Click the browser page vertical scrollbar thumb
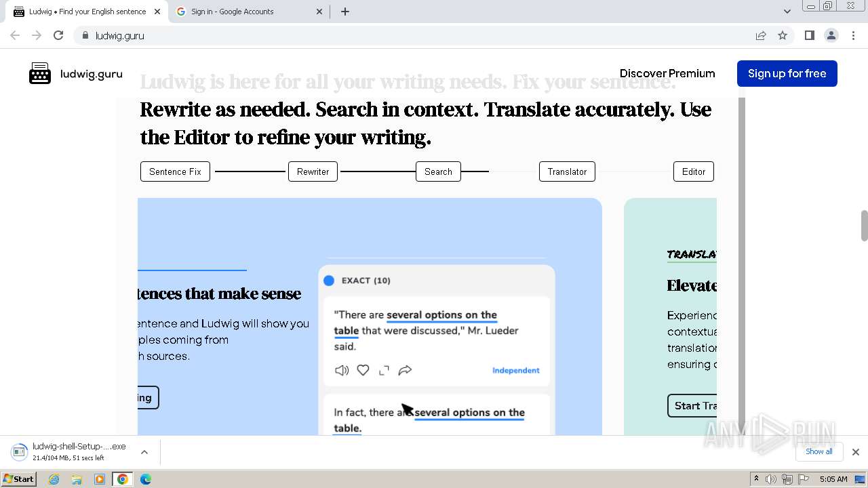Image resolution: width=868 pixels, height=488 pixels. [x=864, y=226]
